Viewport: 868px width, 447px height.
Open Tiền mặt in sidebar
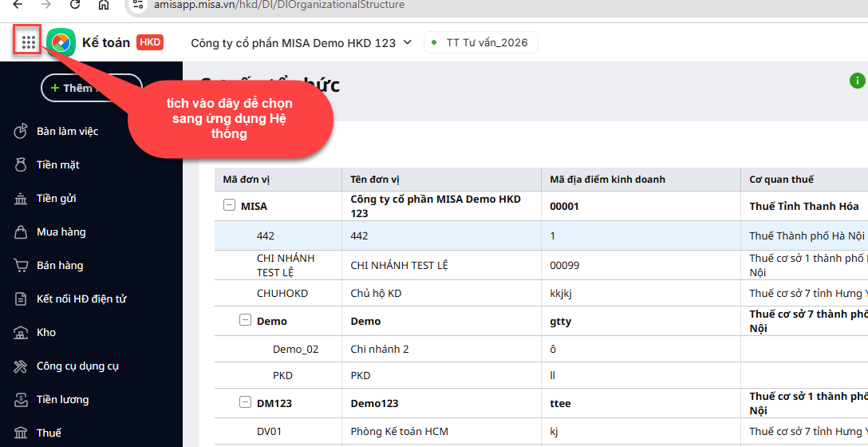[57, 164]
